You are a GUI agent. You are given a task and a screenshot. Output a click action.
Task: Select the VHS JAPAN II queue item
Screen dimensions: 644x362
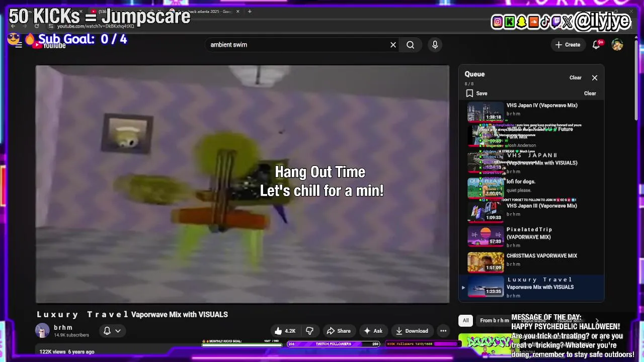531,162
